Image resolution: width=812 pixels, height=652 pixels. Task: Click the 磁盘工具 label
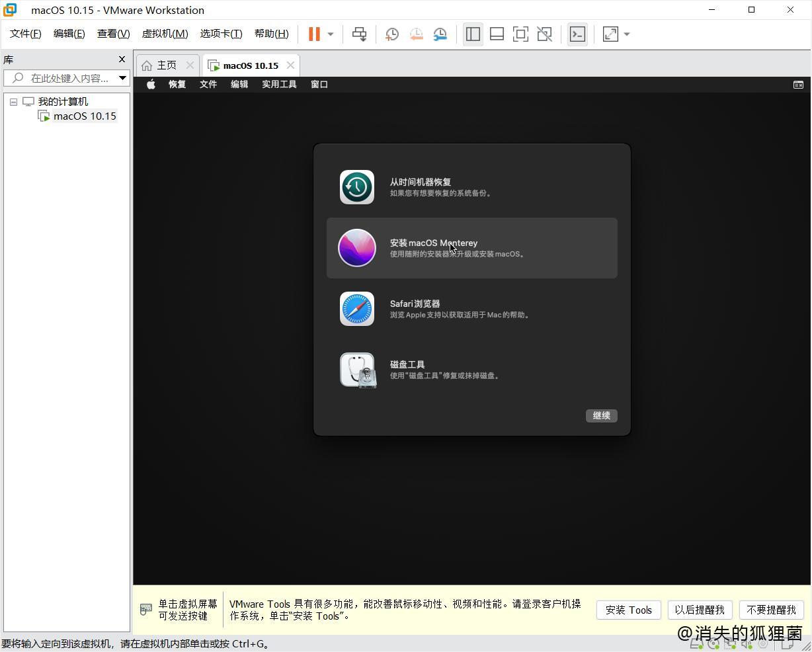(x=407, y=364)
